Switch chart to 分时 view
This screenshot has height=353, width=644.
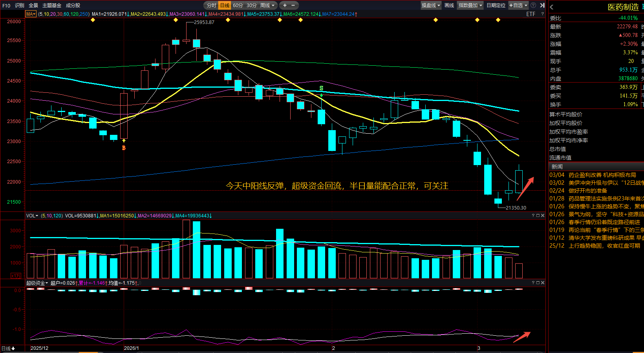coord(211,5)
